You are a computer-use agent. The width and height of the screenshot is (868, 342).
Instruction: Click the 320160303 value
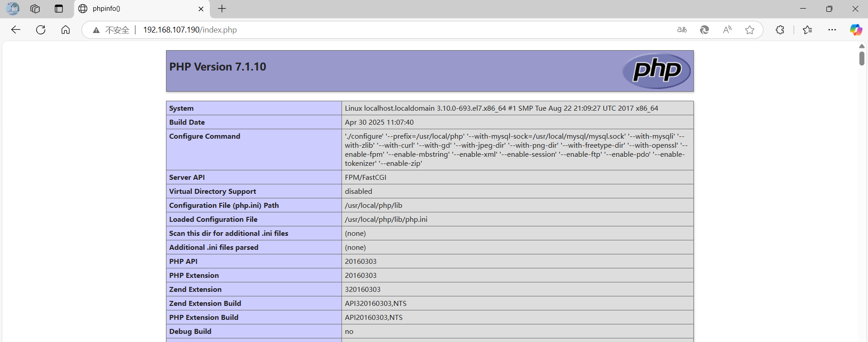(x=363, y=290)
